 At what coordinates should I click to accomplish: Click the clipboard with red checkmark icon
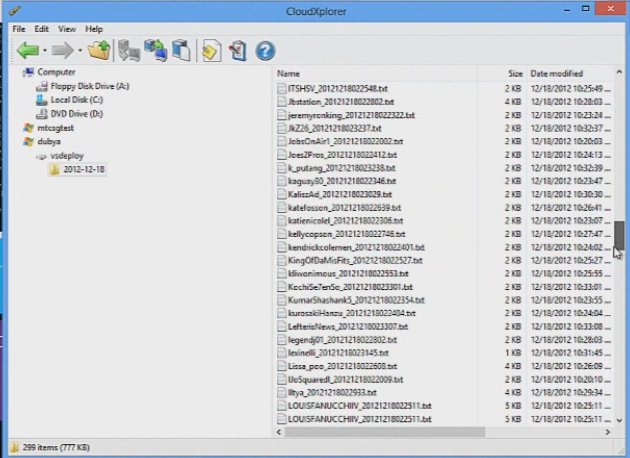tap(238, 51)
